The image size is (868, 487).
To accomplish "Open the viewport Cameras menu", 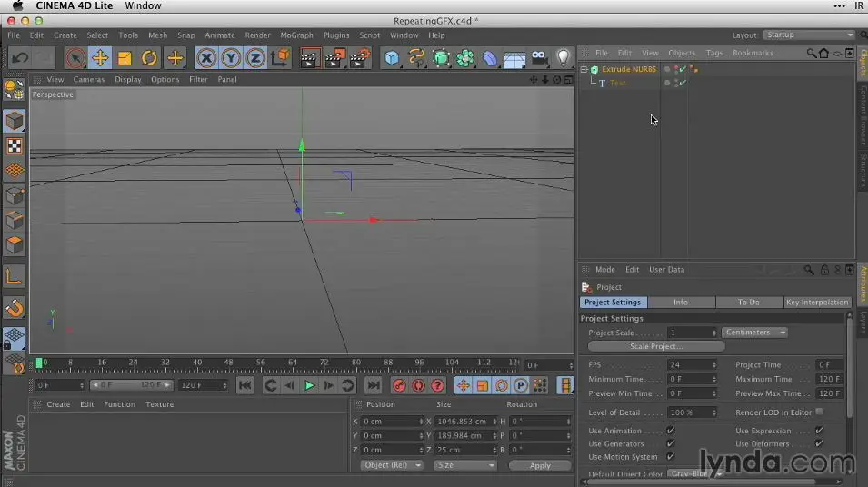I will (x=88, y=79).
